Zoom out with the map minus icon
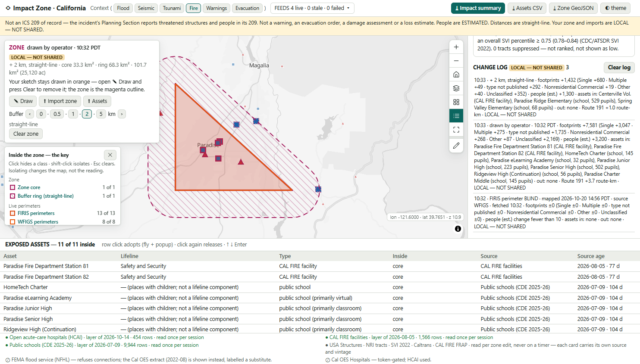 coord(456,61)
